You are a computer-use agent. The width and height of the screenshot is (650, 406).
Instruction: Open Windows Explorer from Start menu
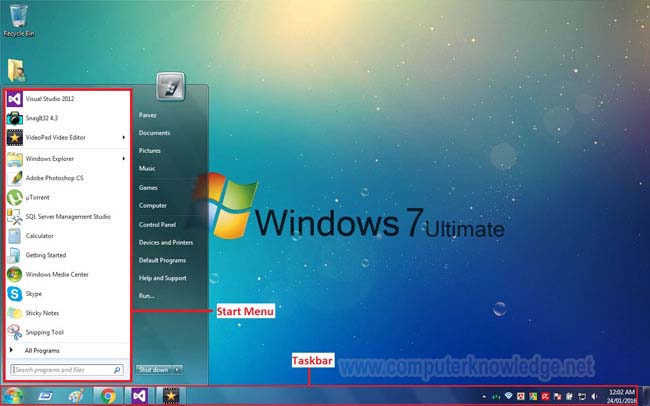pos(68,159)
